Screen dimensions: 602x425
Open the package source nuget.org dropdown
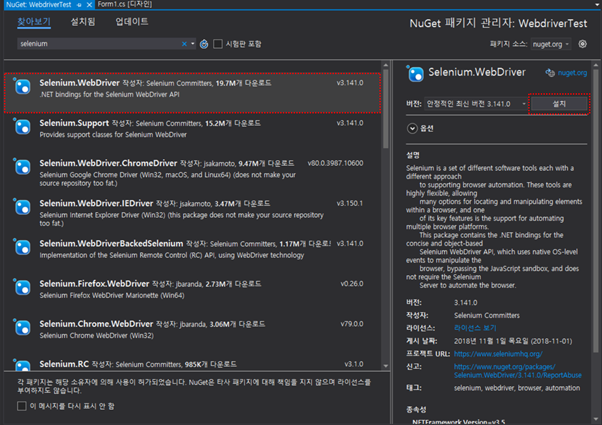[551, 44]
